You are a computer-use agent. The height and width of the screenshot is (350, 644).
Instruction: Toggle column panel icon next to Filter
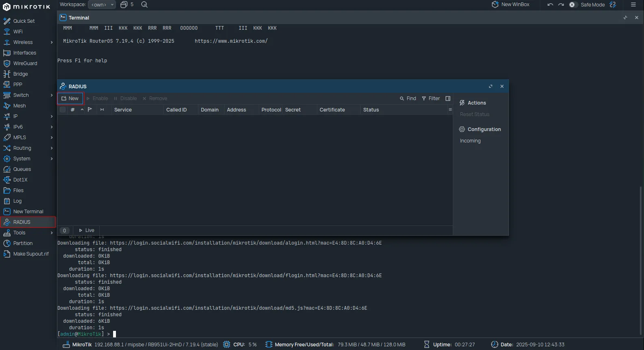(448, 98)
